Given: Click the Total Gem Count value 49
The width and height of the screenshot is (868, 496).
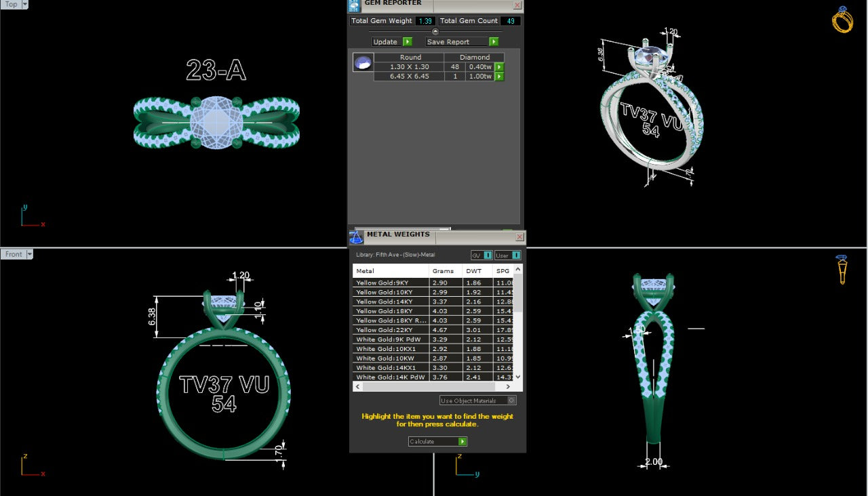Looking at the screenshot, I should 510,21.
